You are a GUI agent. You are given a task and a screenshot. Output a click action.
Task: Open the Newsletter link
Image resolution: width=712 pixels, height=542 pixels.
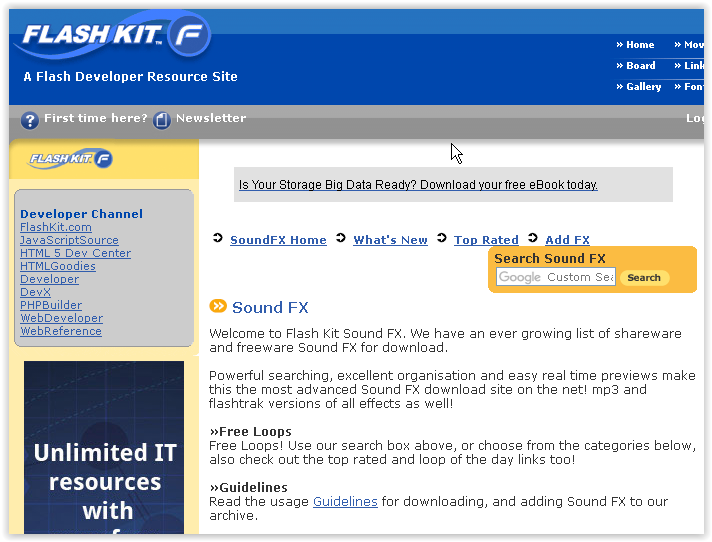211,118
